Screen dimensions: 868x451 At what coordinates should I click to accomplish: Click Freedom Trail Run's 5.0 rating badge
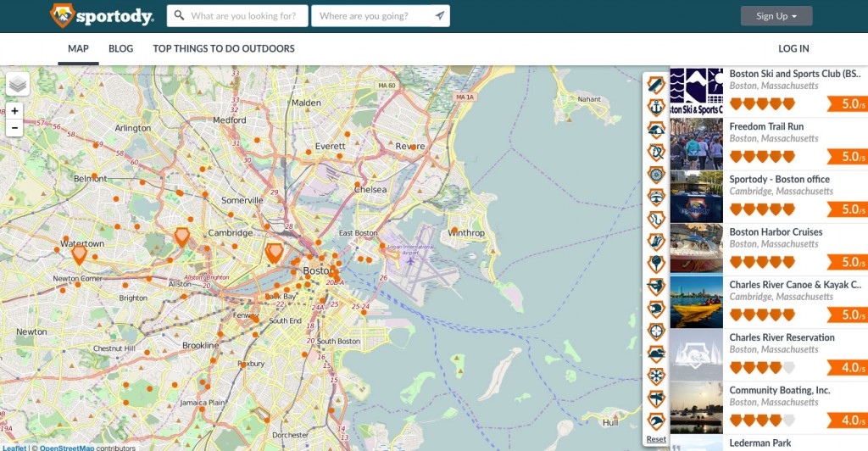coord(848,157)
